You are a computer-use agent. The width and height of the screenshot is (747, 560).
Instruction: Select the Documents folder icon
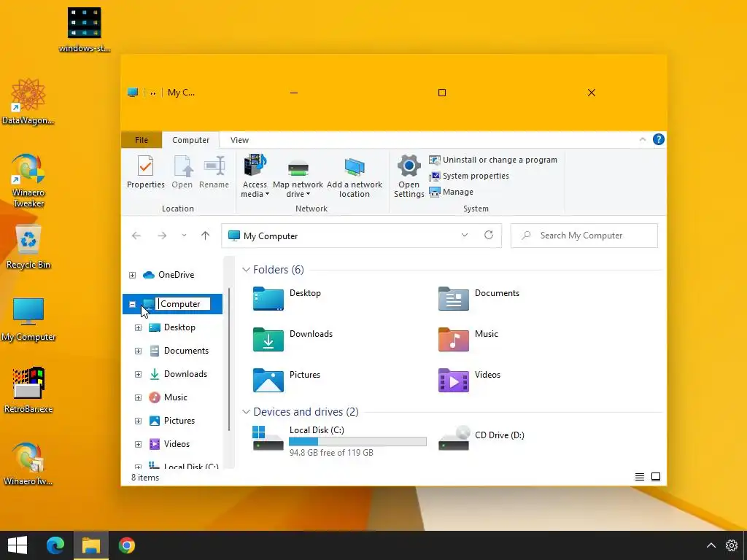pos(453,298)
